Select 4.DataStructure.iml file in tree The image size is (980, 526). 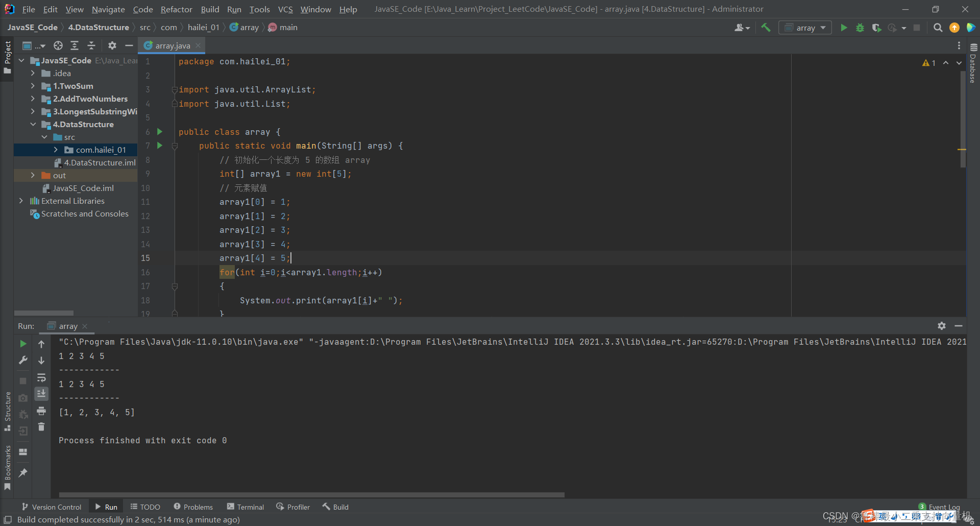[95, 162]
